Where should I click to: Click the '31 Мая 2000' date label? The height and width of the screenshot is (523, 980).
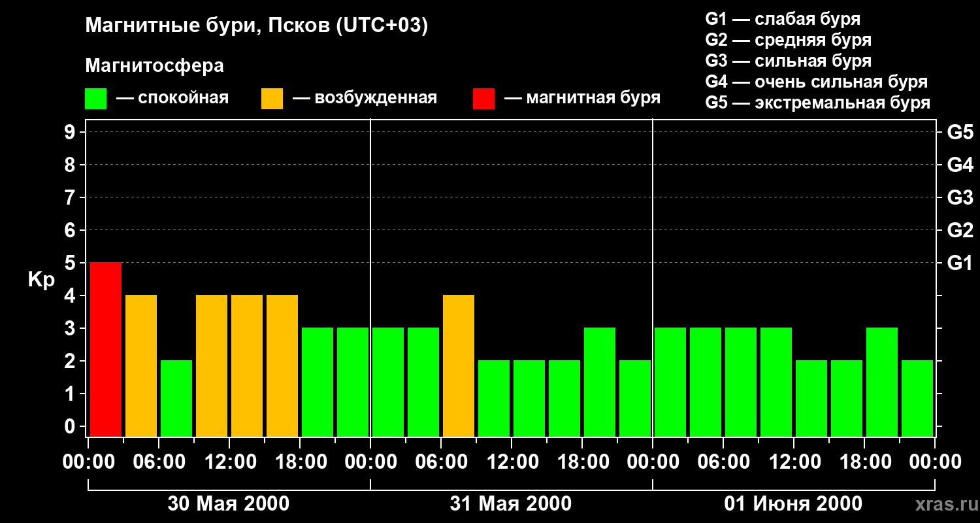[511, 504]
